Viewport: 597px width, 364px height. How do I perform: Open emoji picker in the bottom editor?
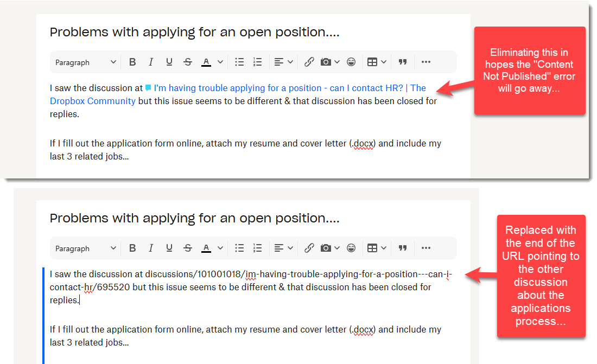click(352, 248)
